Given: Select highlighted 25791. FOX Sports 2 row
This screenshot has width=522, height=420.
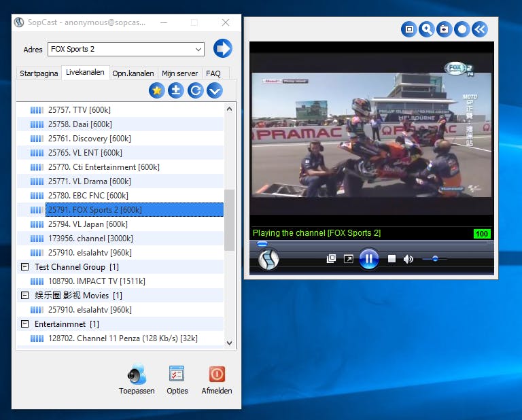Looking at the screenshot, I should coord(135,210).
